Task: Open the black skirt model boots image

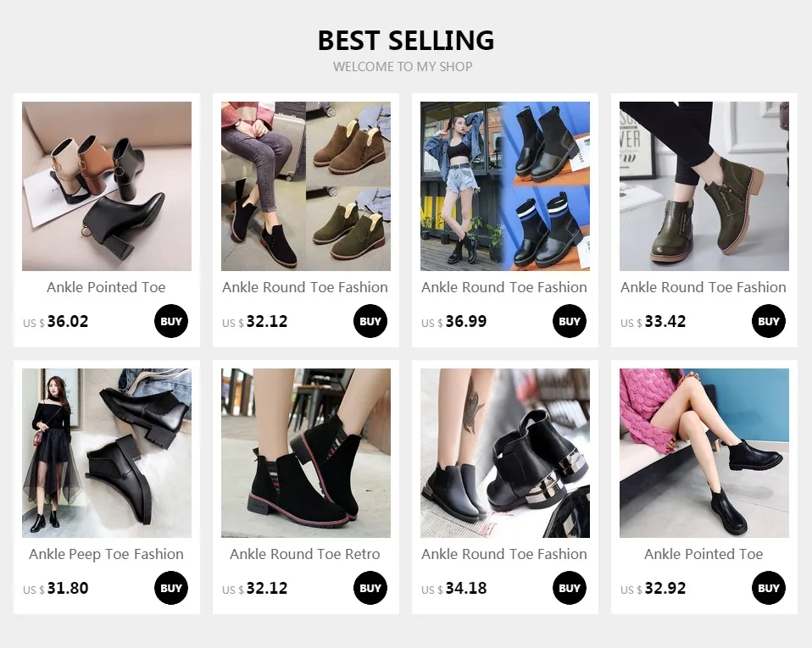Action: pyautogui.click(x=107, y=453)
